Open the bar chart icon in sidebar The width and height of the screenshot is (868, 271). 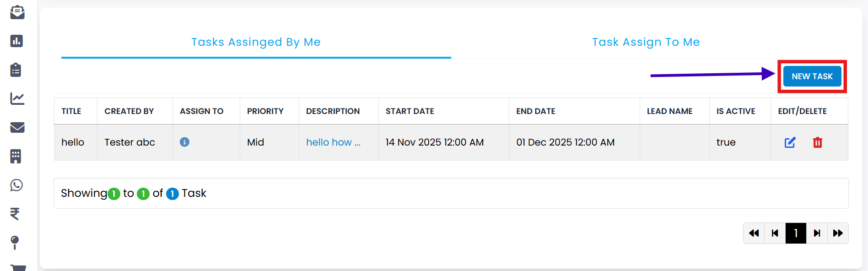[x=17, y=41]
